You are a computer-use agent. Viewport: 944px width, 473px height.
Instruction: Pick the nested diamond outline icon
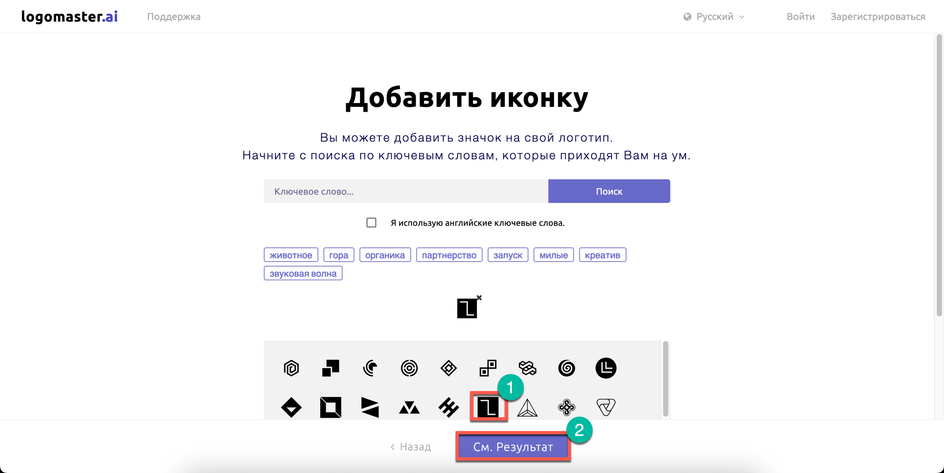tap(449, 368)
